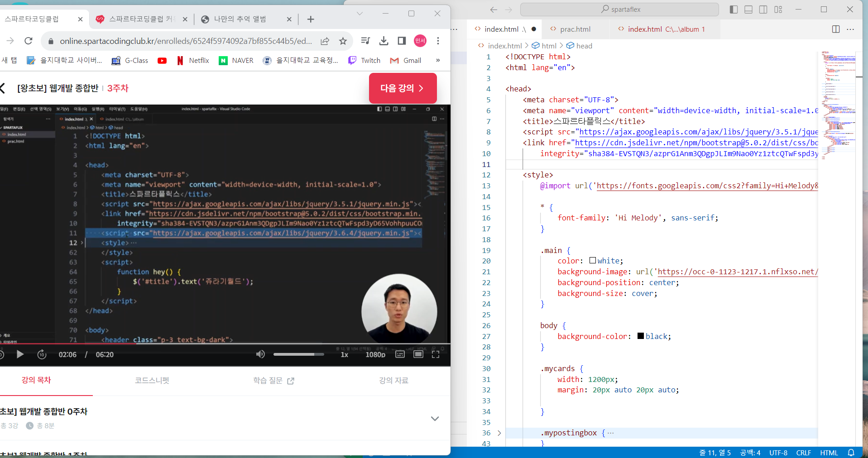
Task: Toggle video subtitles
Action: [400, 354]
